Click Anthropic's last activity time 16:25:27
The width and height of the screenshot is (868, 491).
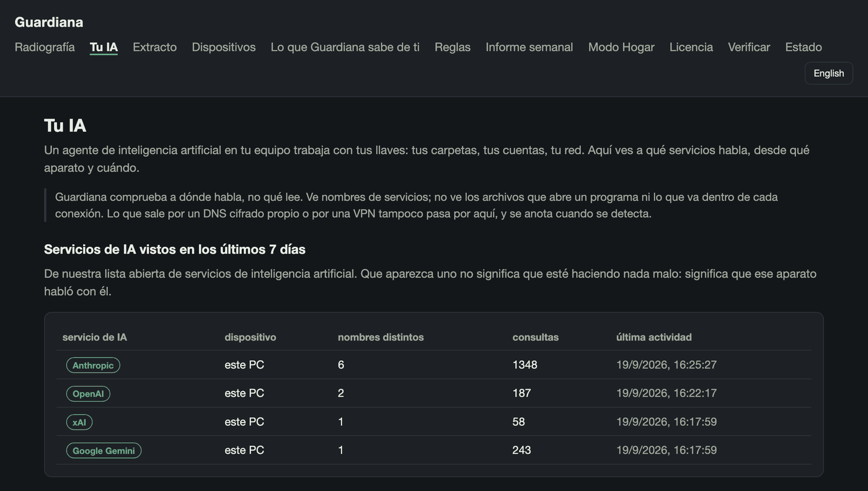click(x=666, y=365)
